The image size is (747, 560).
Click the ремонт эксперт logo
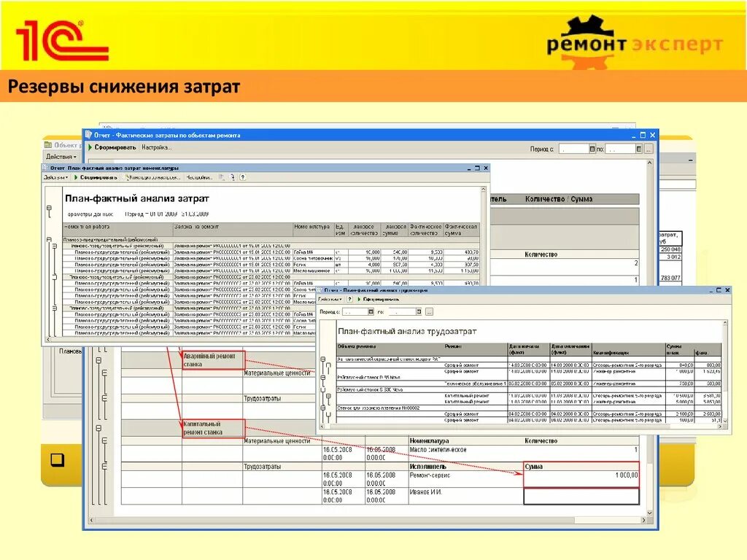coord(635,42)
